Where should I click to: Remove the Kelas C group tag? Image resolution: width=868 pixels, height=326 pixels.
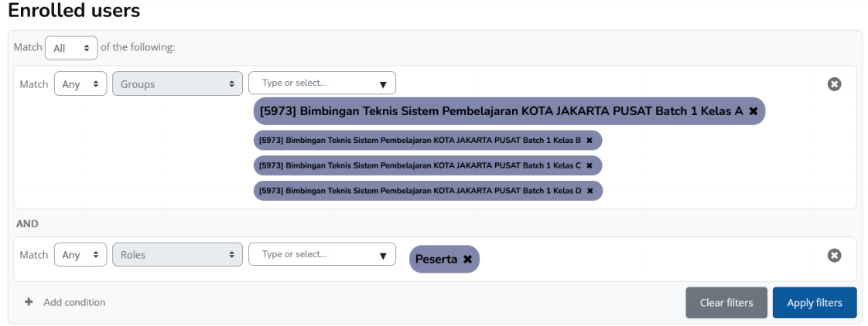[589, 165]
